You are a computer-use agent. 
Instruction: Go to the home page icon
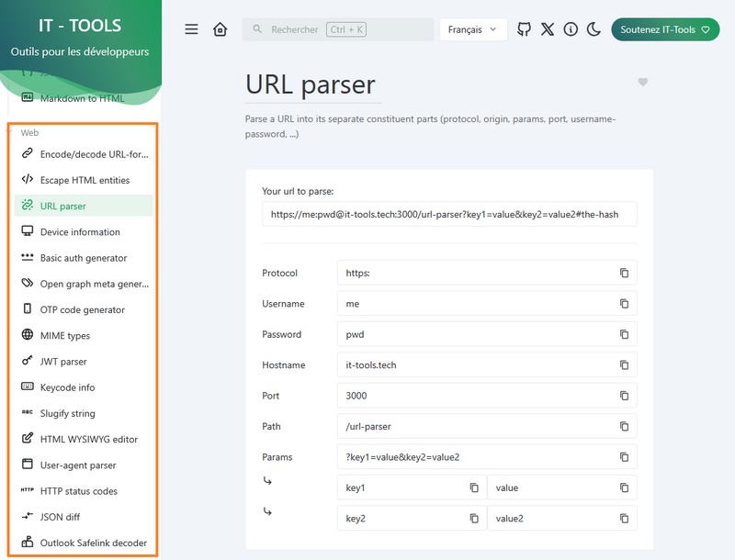point(220,29)
